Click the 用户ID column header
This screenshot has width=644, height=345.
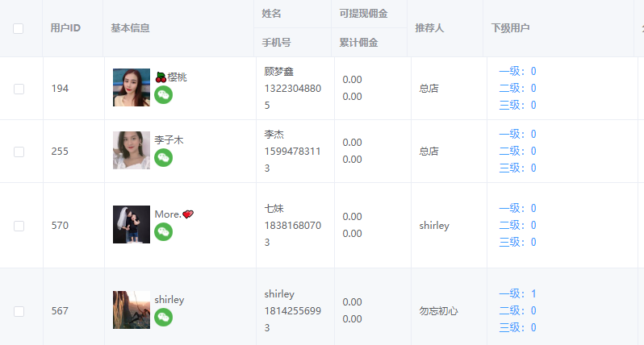(65, 28)
